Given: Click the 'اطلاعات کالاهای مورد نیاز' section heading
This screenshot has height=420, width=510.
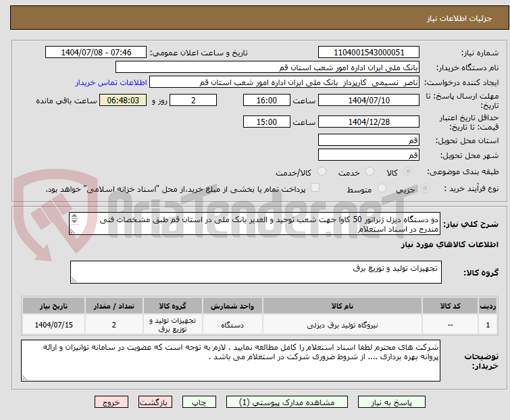Looking at the screenshot, I should [449, 244].
